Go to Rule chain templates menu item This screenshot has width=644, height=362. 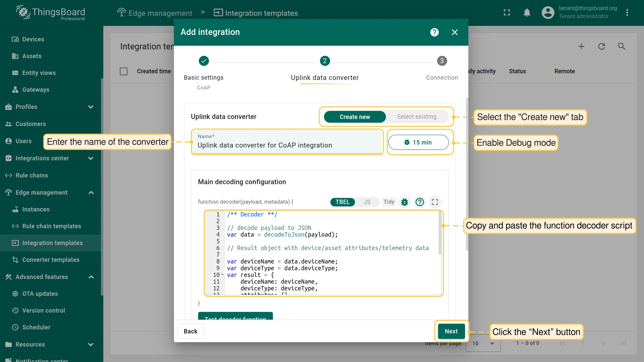click(x=51, y=226)
